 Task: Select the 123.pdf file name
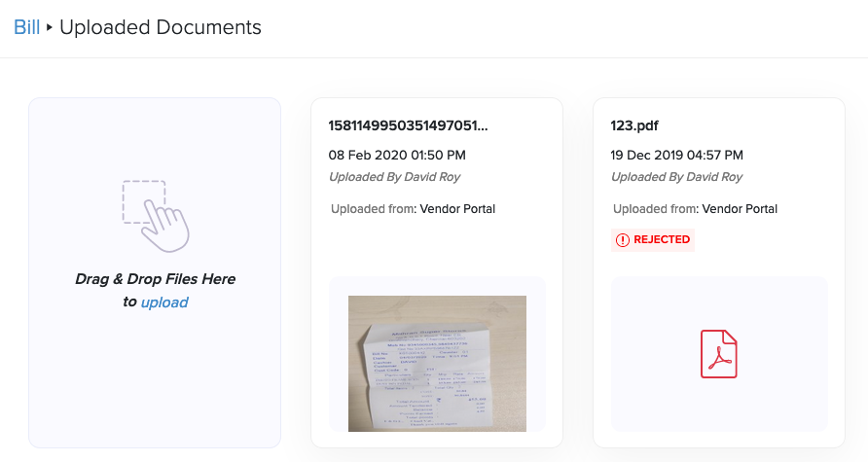(634, 125)
